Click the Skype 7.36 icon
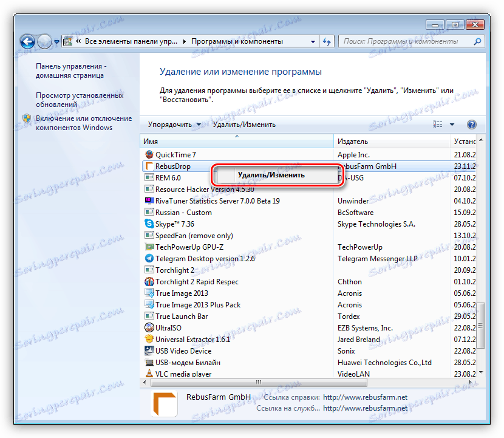The height and width of the screenshot is (438, 504). pyautogui.click(x=149, y=224)
